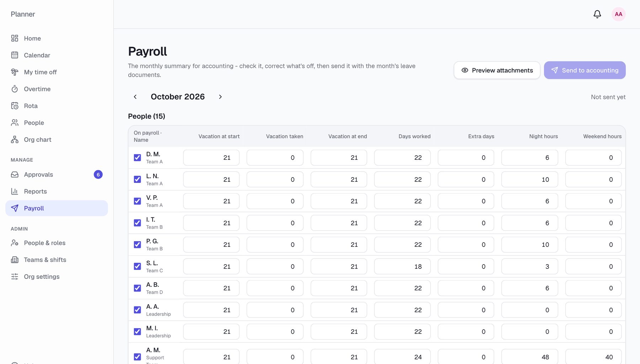Click the Calendar sidebar icon
The image size is (640, 364).
(x=15, y=55)
